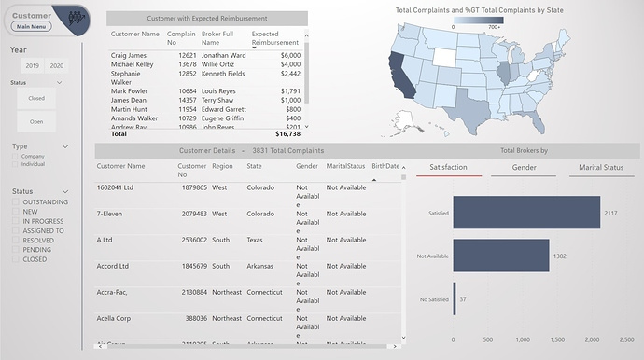This screenshot has height=360, width=644.
Task: Click the Main Menu button
Action: click(31, 26)
